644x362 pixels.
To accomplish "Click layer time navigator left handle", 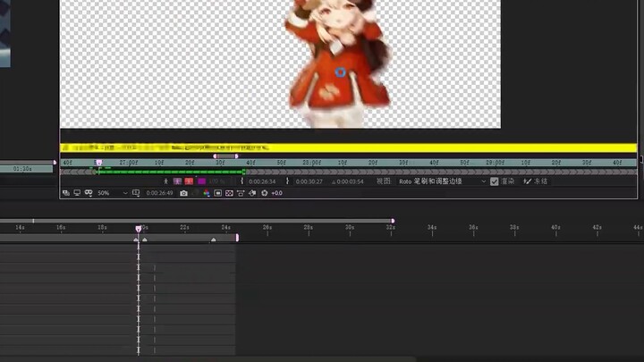I will click(x=215, y=156).
